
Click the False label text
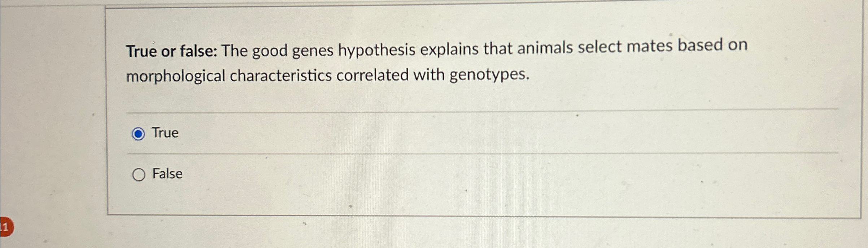(x=167, y=174)
